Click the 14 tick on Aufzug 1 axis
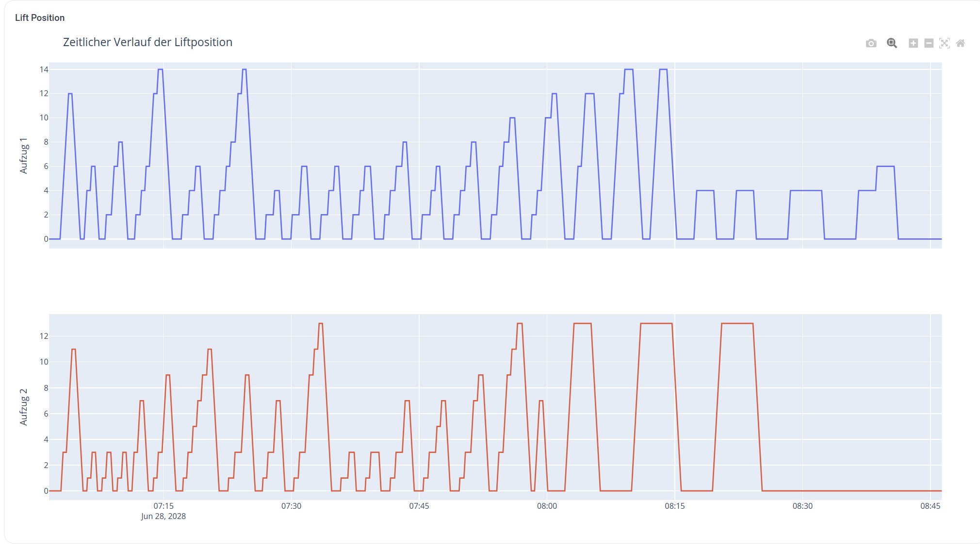 tap(44, 69)
